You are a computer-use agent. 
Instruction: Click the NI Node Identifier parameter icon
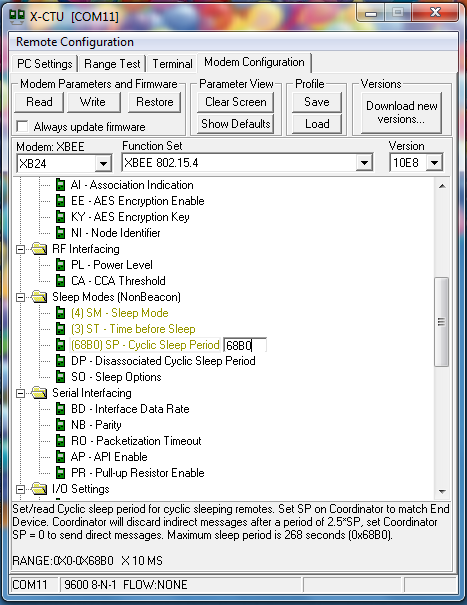coord(60,233)
